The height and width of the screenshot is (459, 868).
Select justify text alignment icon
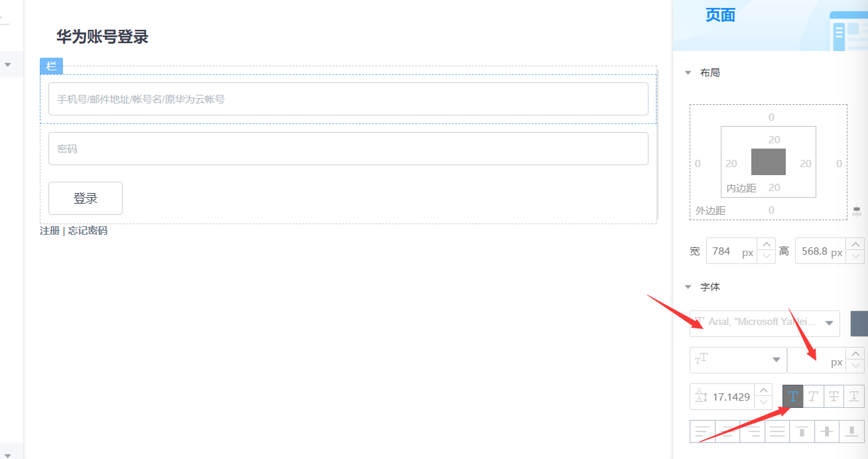pyautogui.click(x=777, y=432)
